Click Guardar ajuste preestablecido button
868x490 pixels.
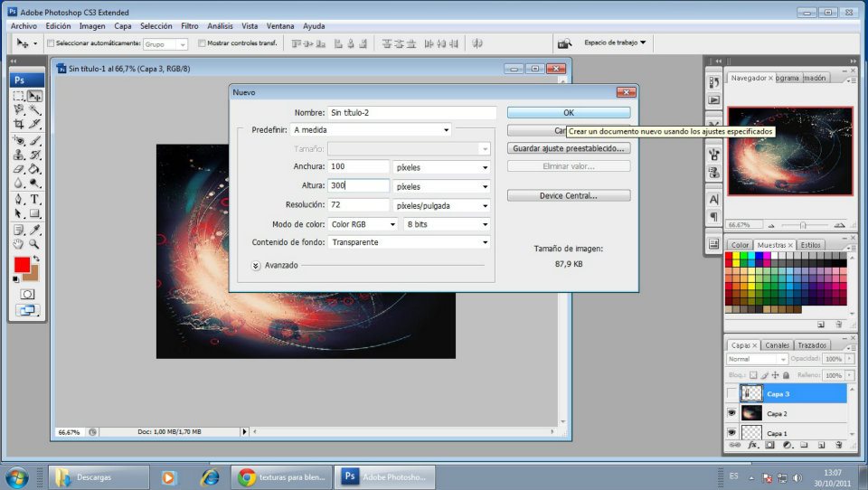tap(569, 148)
